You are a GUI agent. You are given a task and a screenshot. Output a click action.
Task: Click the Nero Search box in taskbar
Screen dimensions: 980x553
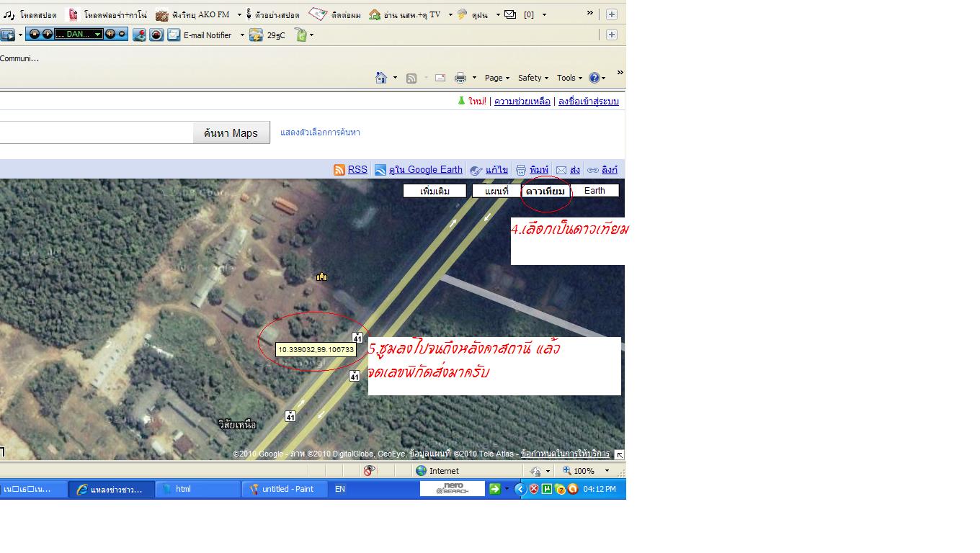pos(453,489)
